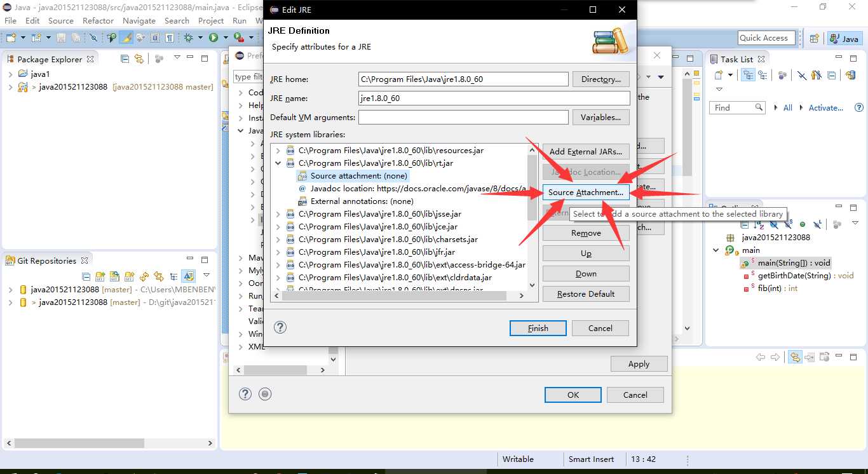This screenshot has height=474, width=868.
Task: Click New Task icon in Task List
Action: click(x=719, y=75)
